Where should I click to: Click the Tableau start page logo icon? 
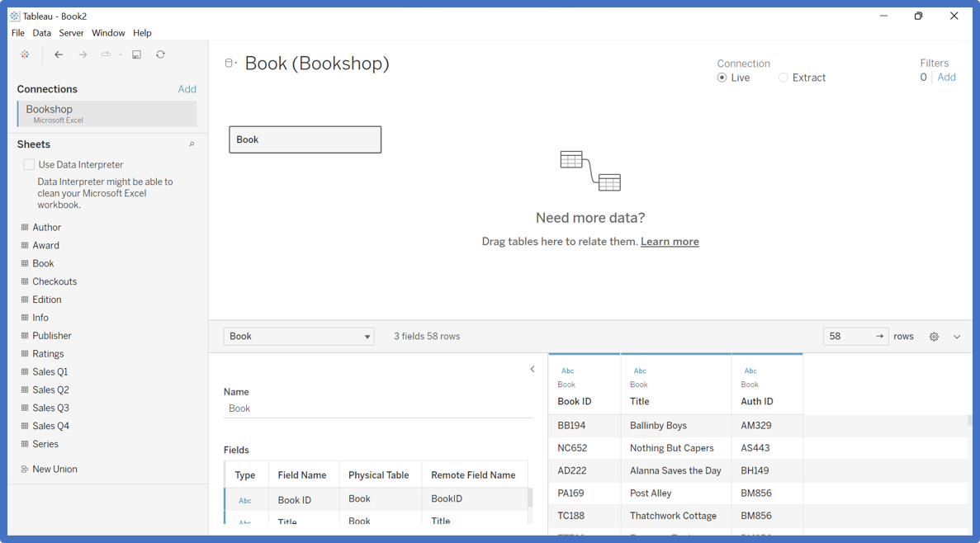(x=26, y=55)
